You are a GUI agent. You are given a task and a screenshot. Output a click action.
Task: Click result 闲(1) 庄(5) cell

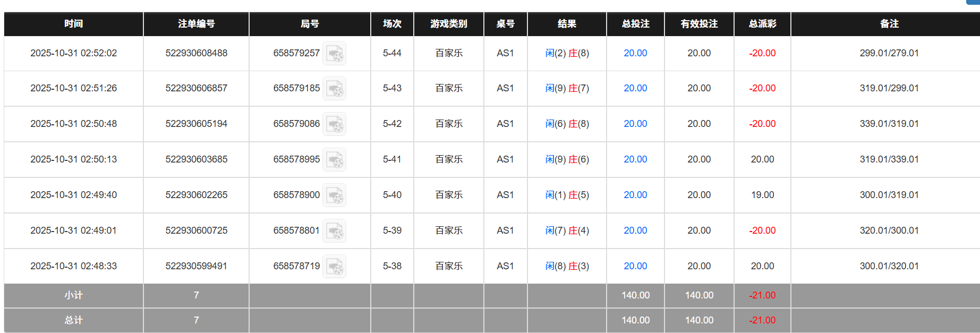(567, 195)
